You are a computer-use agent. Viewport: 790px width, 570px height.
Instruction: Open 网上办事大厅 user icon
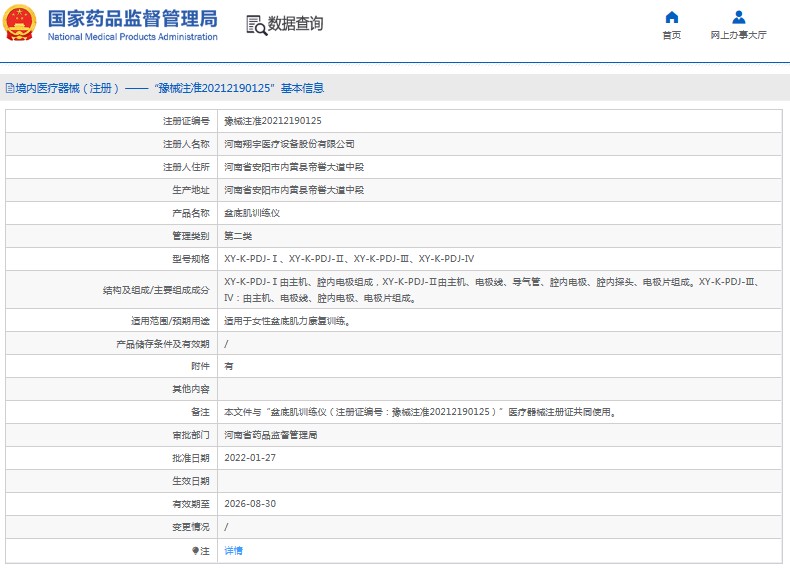coord(739,17)
